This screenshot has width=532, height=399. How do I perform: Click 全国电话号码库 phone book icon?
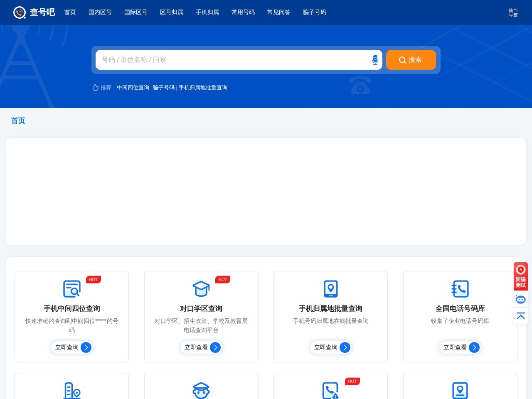460,289
